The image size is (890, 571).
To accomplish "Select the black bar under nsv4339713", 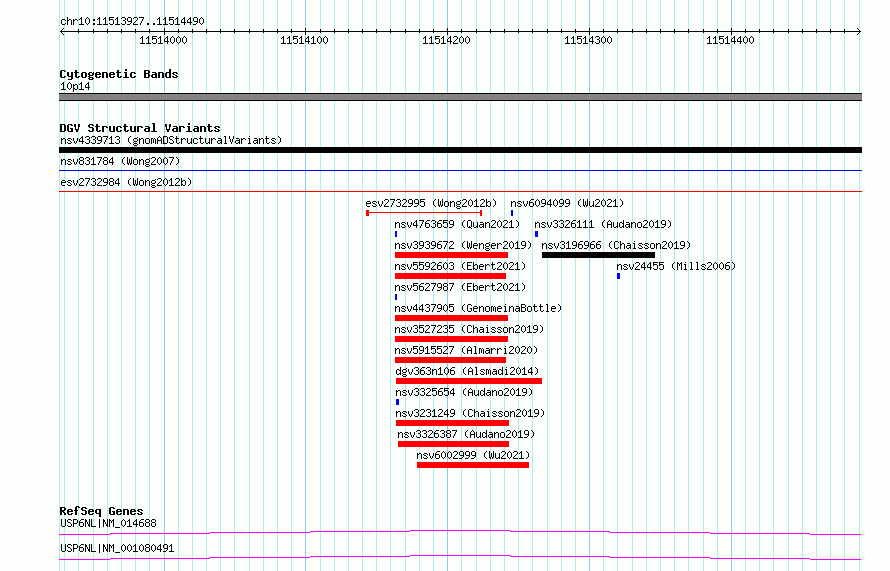I will (x=460, y=150).
